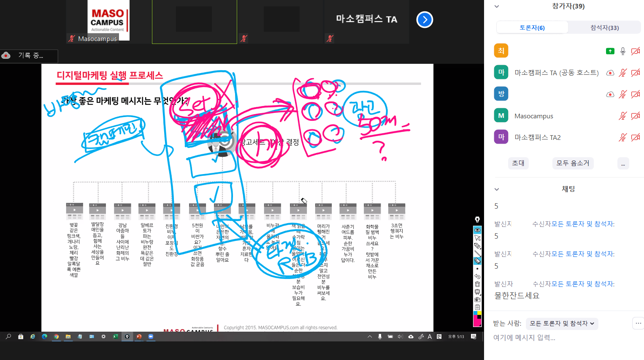Collapse the 참가자(39) participants panel
The width and height of the screenshot is (644, 360).
click(497, 6)
